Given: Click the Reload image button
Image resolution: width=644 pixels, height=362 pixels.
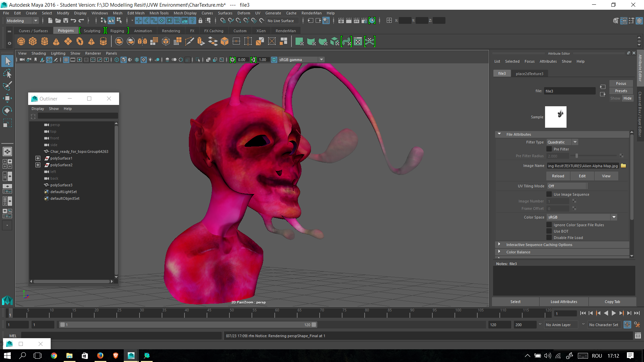Looking at the screenshot, I should coord(558,176).
